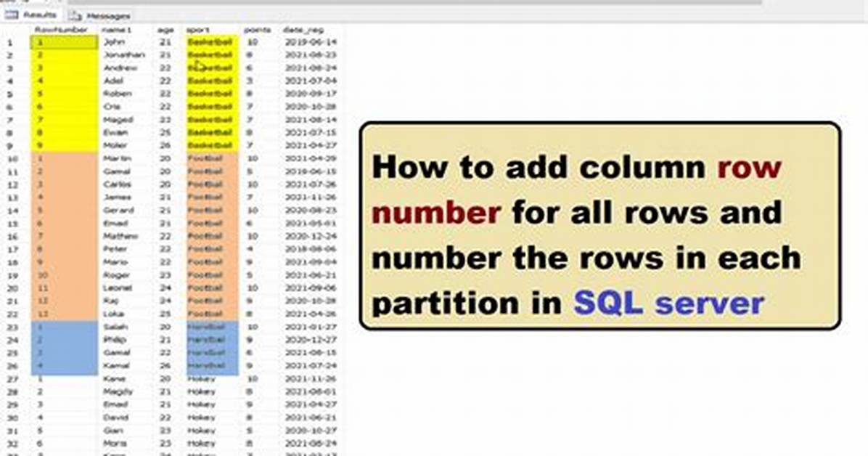Select row header 27
868x456 pixels.
(12, 380)
